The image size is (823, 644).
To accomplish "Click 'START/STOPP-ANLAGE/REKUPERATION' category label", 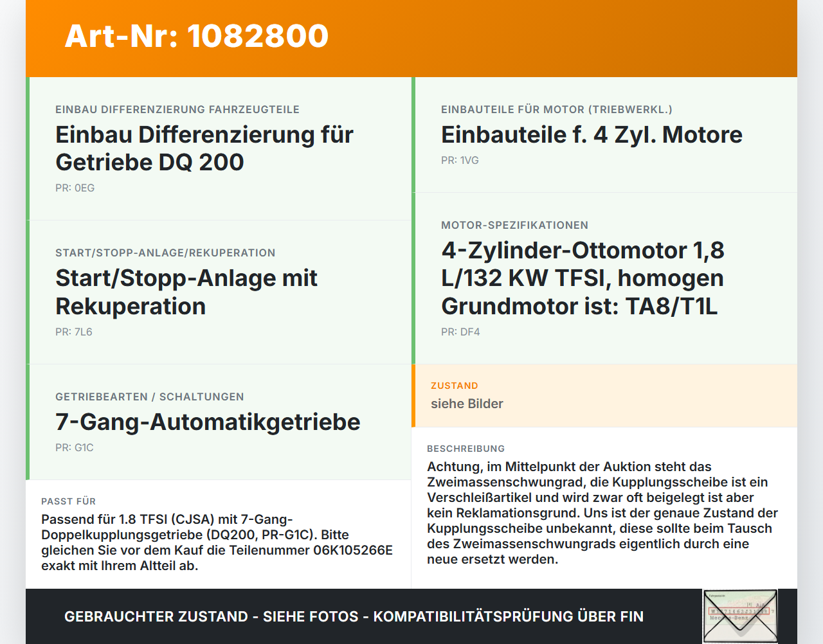I will point(165,253).
